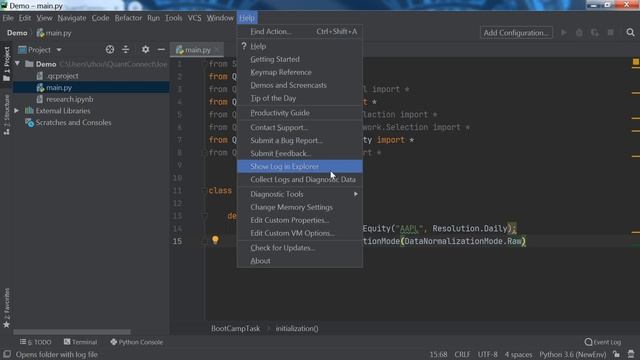This screenshot has width=640, height=360.
Task: Select Check for Updates
Action: pyautogui.click(x=300, y=248)
